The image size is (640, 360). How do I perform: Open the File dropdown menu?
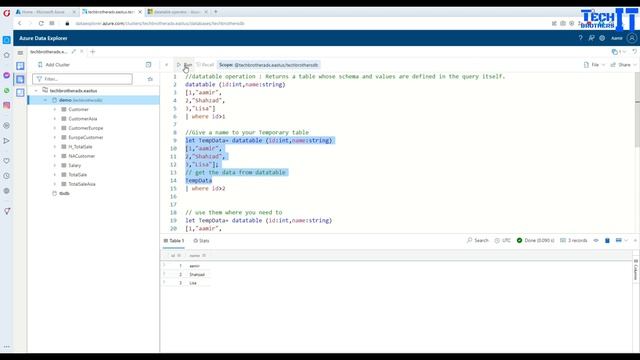coord(594,65)
